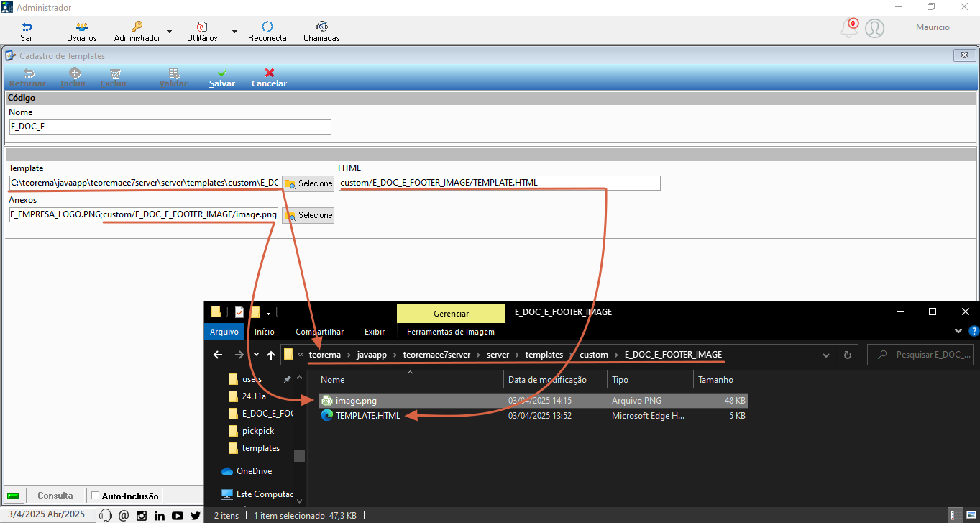
Task: Click the Consulta status bar button
Action: point(55,496)
